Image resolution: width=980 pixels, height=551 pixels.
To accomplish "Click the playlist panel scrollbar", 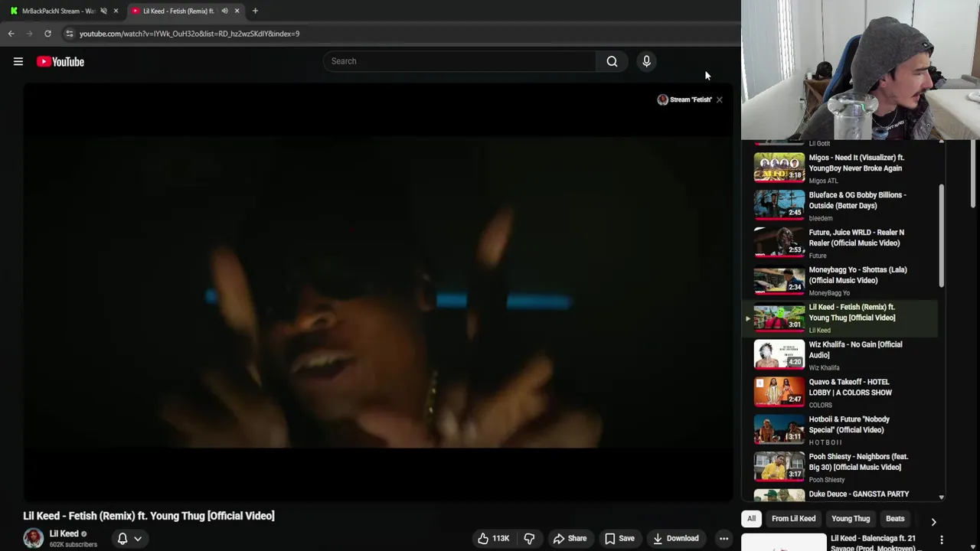I will (x=942, y=237).
